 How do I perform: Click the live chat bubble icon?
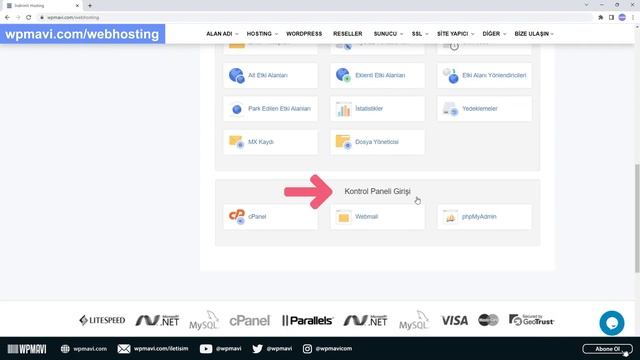click(611, 323)
